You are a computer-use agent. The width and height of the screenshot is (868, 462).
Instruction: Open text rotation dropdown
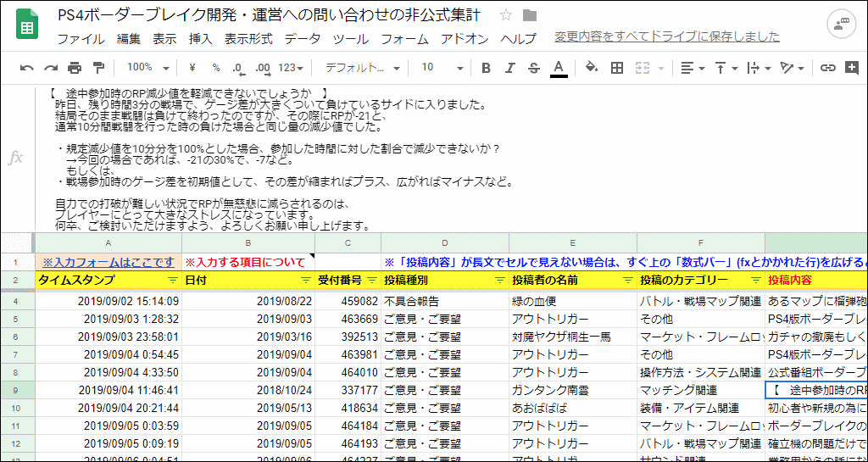click(792, 68)
